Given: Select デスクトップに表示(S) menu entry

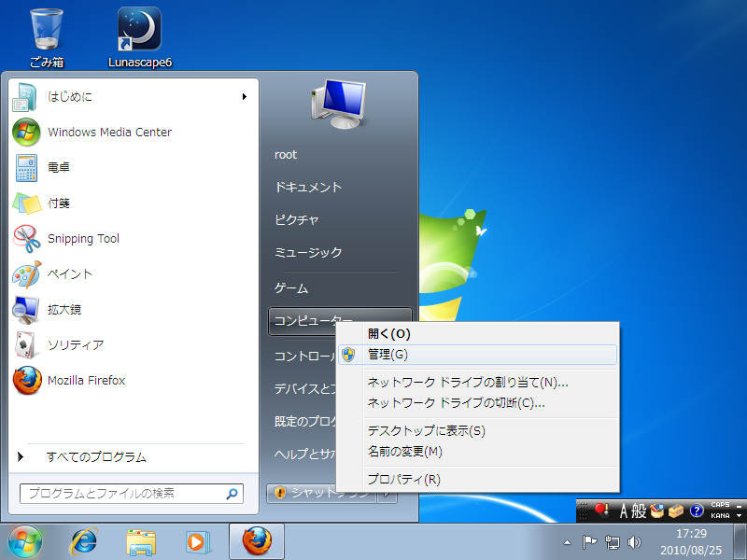Looking at the screenshot, I should point(476,431).
